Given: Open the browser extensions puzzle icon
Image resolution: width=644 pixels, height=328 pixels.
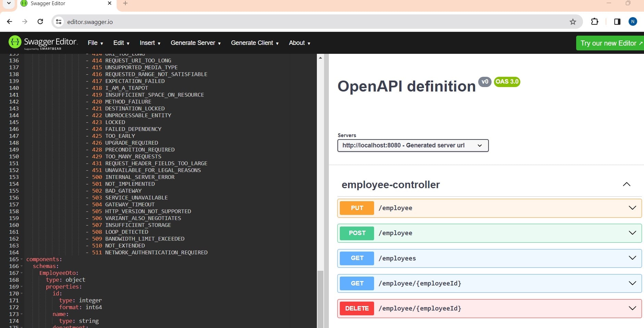Looking at the screenshot, I should tap(595, 22).
